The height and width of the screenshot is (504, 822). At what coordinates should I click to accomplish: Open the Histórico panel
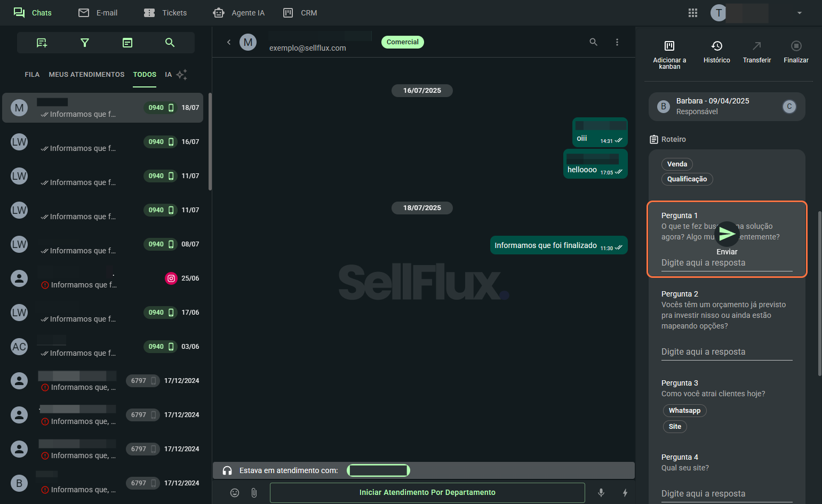pos(716,52)
